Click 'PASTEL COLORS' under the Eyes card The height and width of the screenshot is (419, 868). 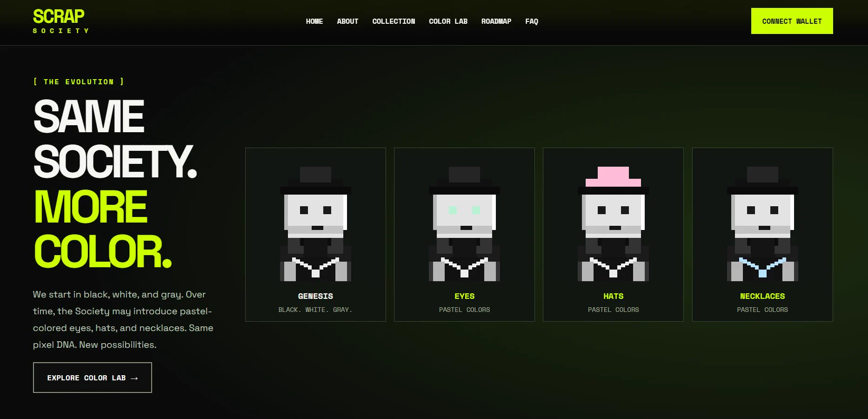tap(464, 310)
